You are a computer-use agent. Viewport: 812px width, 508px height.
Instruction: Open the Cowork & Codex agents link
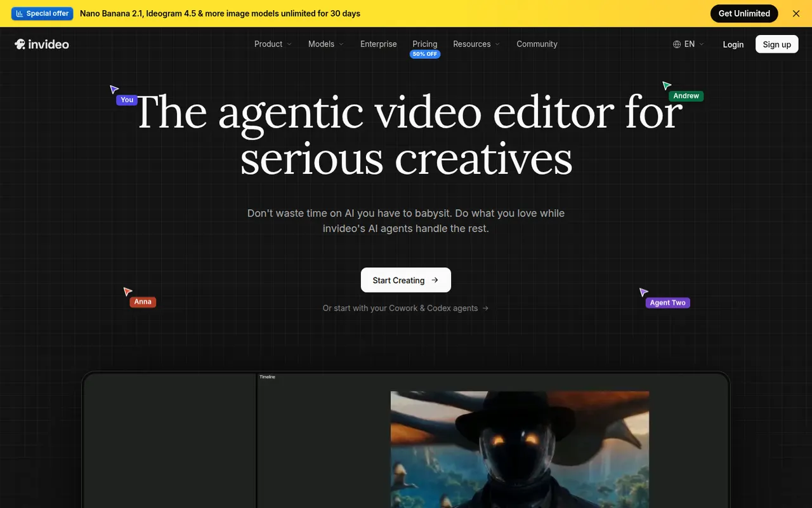pos(406,308)
